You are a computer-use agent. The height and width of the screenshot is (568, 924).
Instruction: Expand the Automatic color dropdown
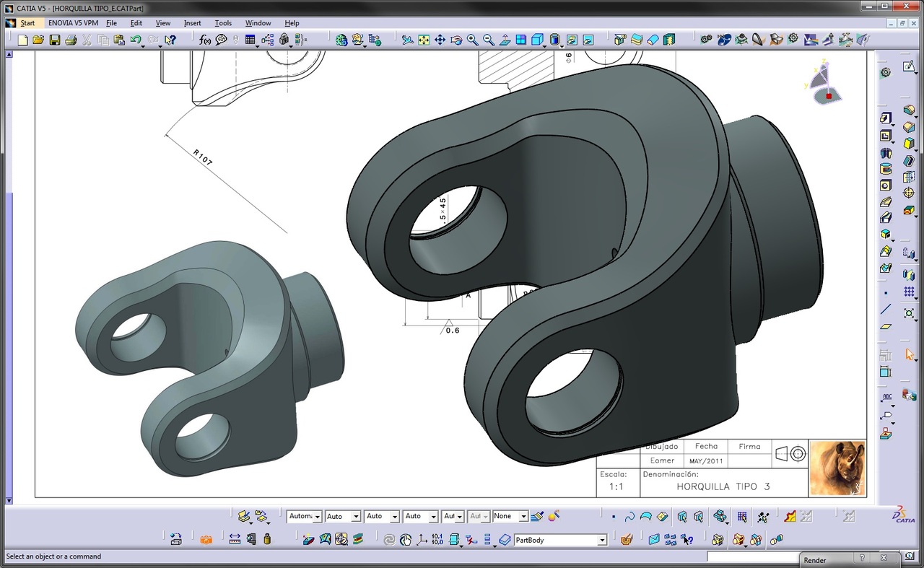[317, 517]
